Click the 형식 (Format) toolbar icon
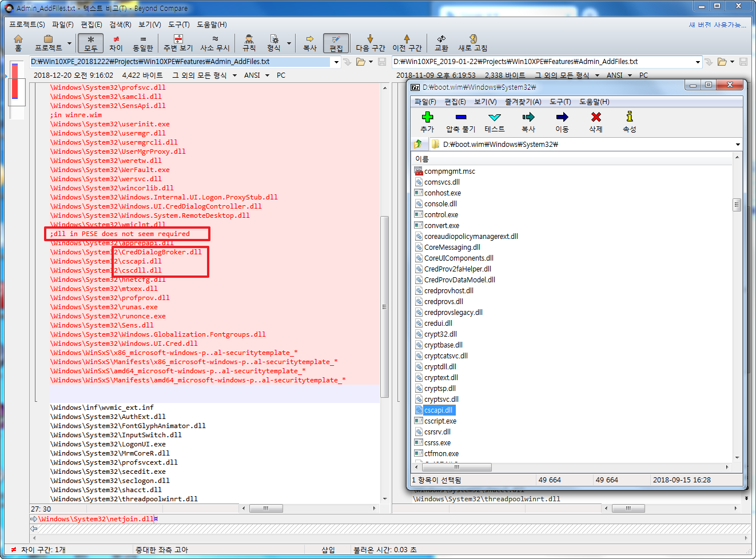 pos(274,43)
